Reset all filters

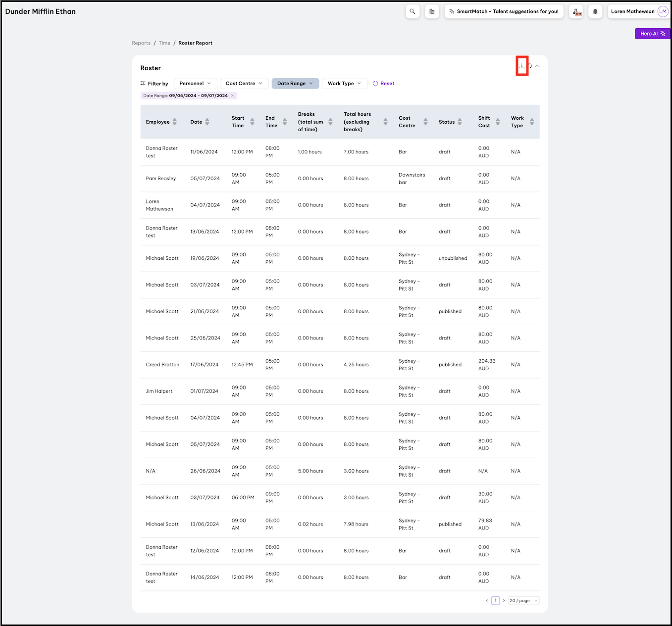tap(384, 84)
